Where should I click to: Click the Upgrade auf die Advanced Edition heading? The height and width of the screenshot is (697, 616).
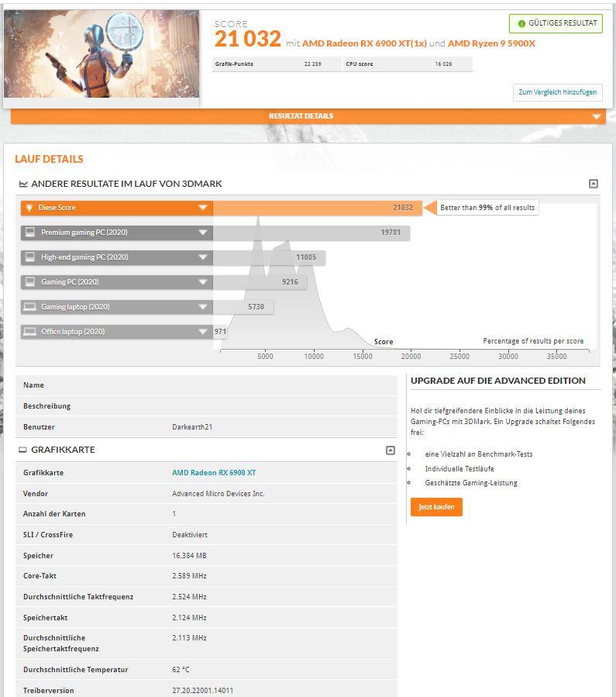498,381
